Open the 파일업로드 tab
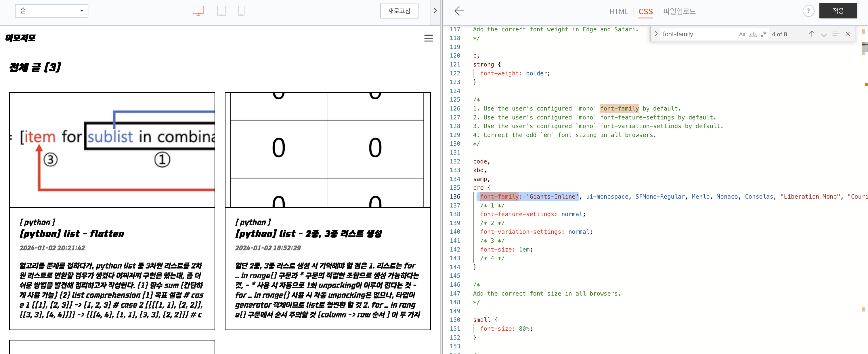 tap(679, 12)
